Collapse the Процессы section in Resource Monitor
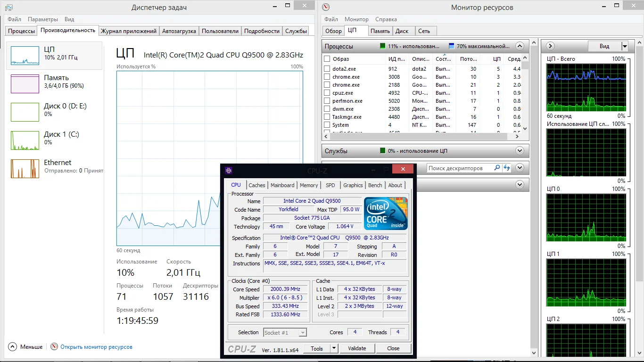The width and height of the screenshot is (644, 362). coord(520,46)
